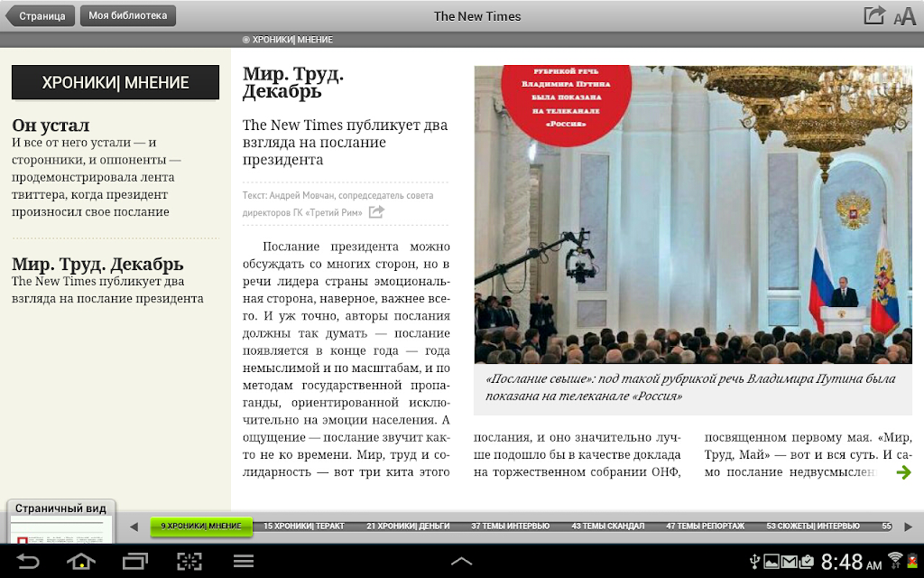The height and width of the screenshot is (578, 924).
Task: Tap the share icon in top bar
Action: click(873, 16)
